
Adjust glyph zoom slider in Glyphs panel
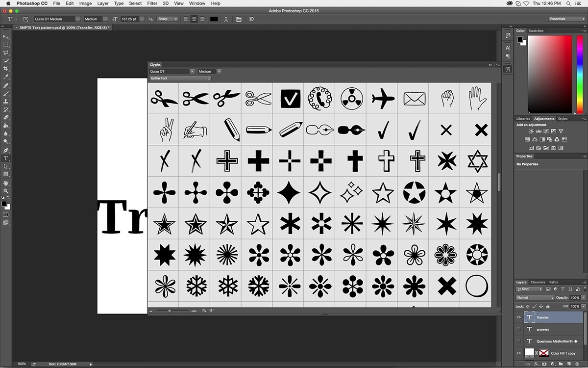pyautogui.click(x=169, y=311)
